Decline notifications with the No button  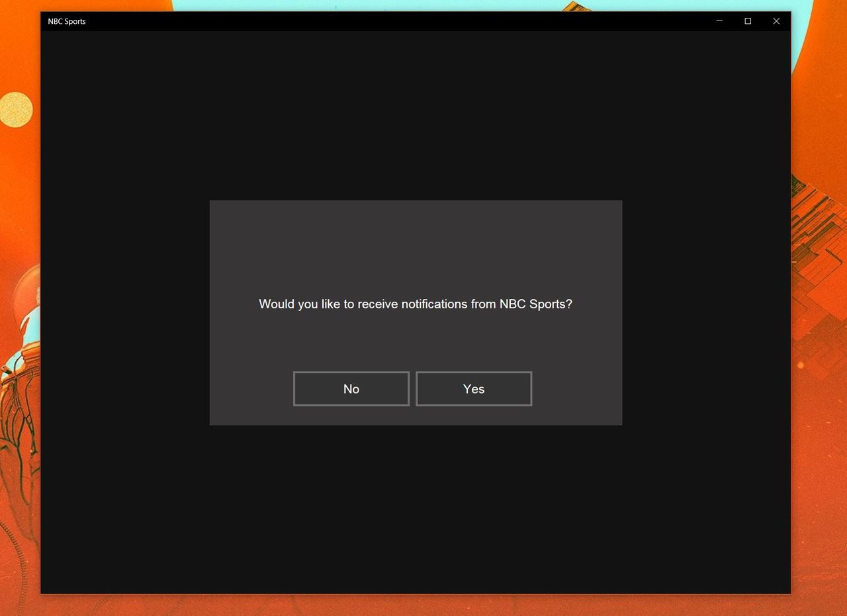[351, 388]
